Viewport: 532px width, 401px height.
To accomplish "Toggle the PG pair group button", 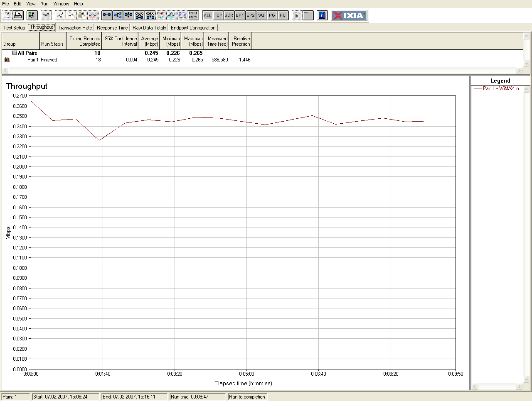I will (x=272, y=15).
